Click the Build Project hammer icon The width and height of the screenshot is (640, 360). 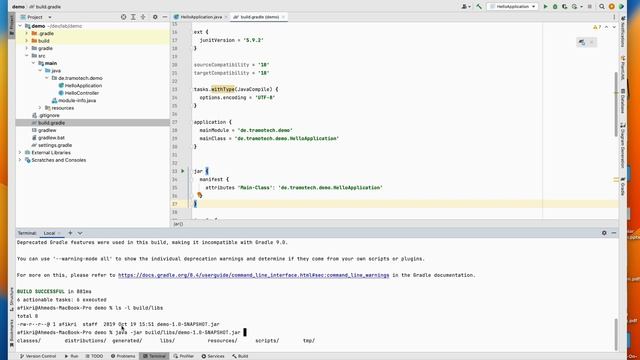click(x=479, y=7)
